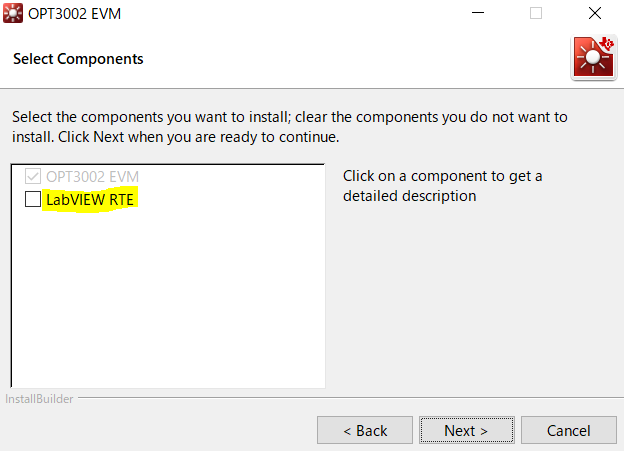Click the OPT3002 EVM title bar icon
Viewport: 624px width, 451px height.
coord(15,14)
